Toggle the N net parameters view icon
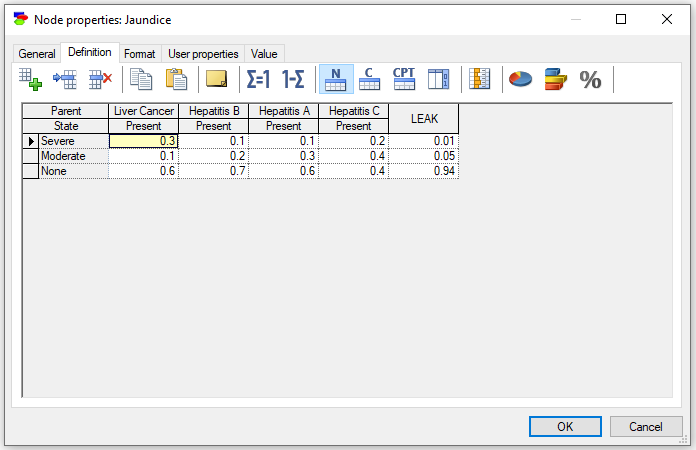Screen dimensions: 696x450 (x=336, y=79)
